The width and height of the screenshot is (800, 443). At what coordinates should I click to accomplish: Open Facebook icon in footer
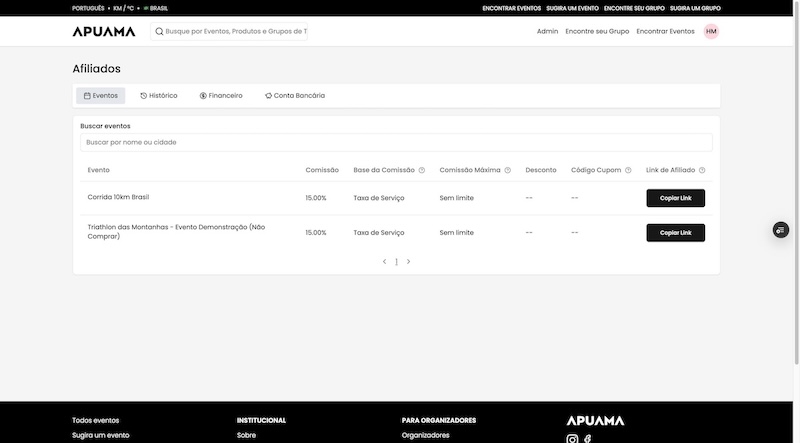(x=588, y=438)
